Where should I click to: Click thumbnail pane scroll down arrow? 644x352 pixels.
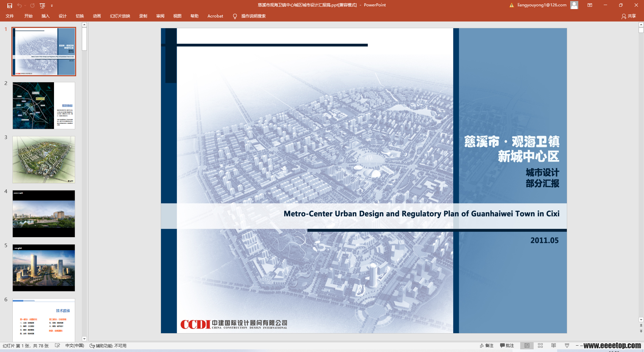[x=85, y=339]
